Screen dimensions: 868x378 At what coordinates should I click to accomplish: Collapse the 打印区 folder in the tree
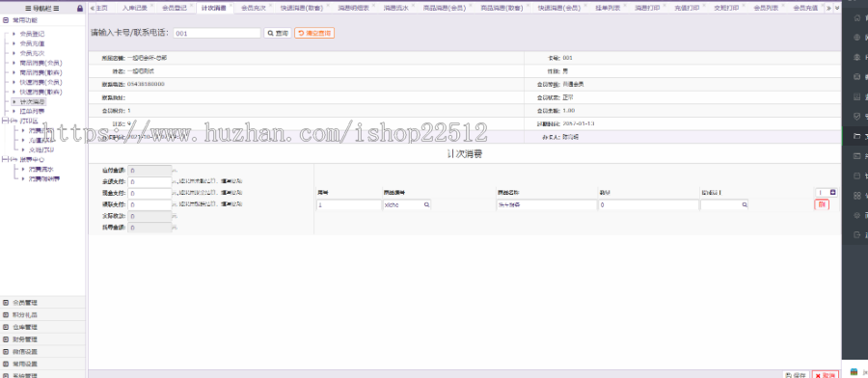click(x=6, y=121)
